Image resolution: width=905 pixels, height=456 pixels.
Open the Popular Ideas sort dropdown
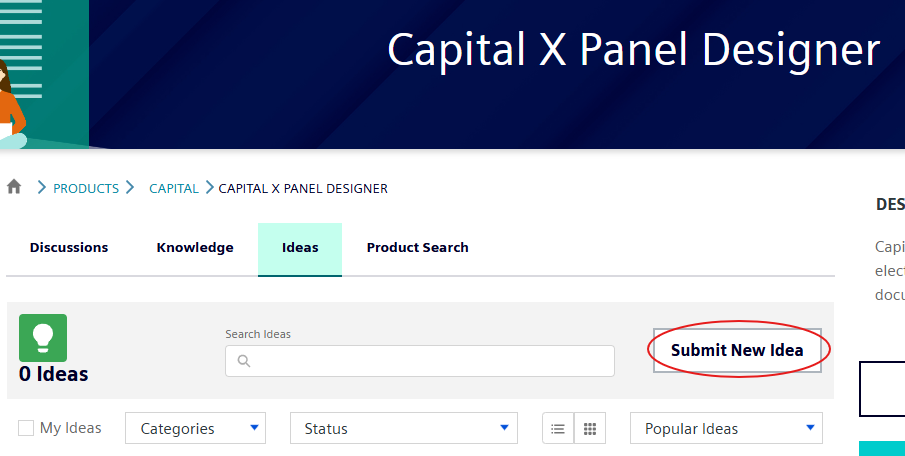click(726, 429)
